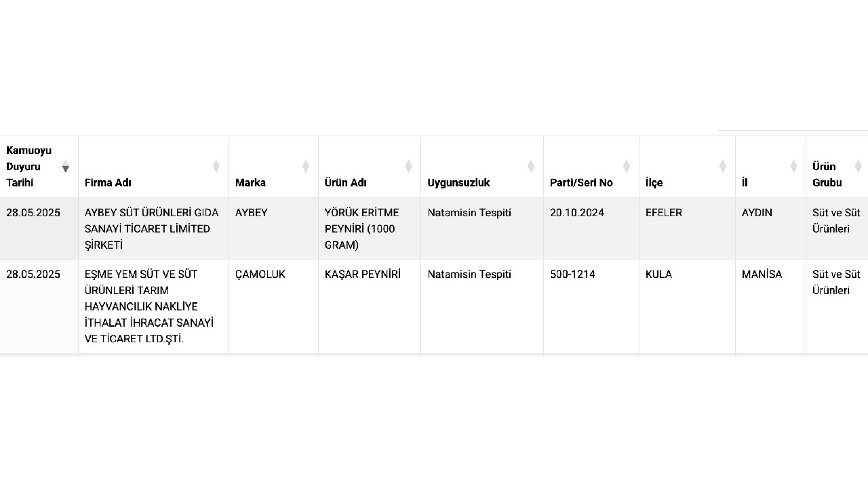
Task: Select Uygunsuzluk column header label
Action: 458,183
